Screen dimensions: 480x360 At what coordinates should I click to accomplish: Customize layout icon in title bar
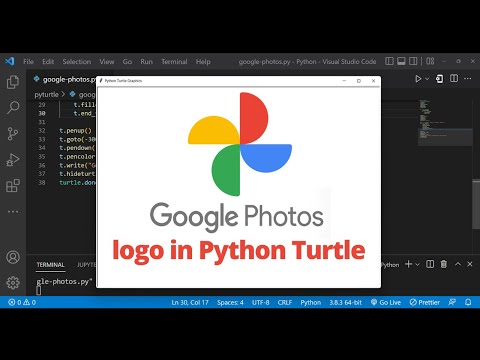(x=430, y=61)
